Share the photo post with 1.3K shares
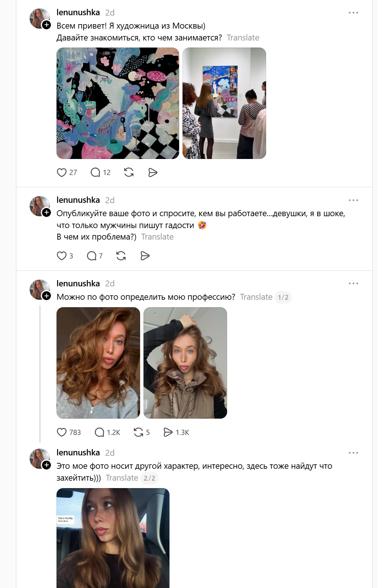378x588 pixels. (168, 432)
